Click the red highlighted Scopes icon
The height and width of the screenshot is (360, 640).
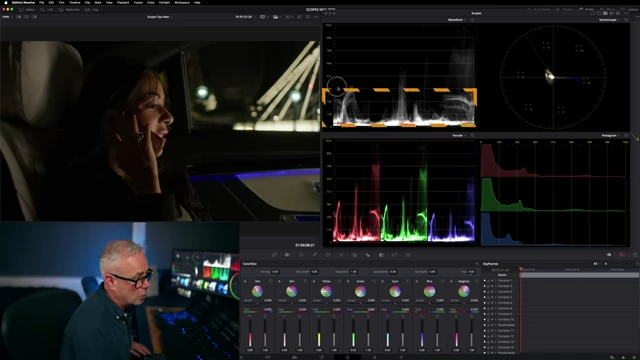click(x=622, y=255)
